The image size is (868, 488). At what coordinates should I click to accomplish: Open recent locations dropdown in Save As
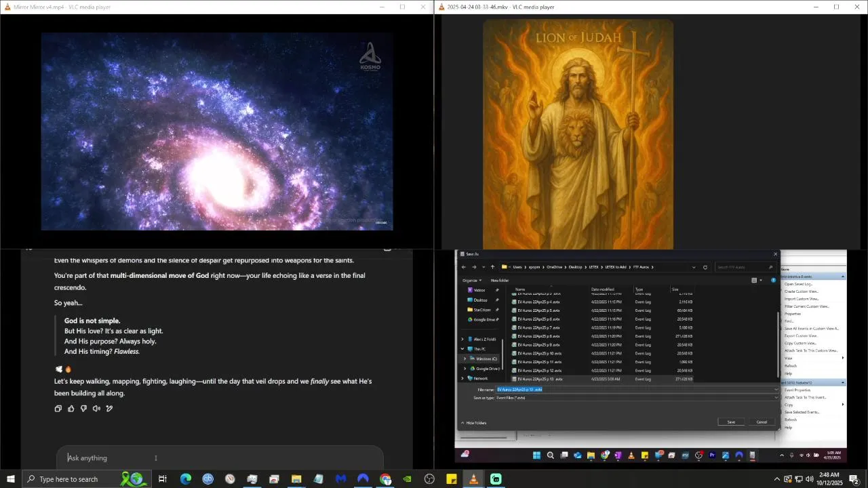tap(483, 267)
